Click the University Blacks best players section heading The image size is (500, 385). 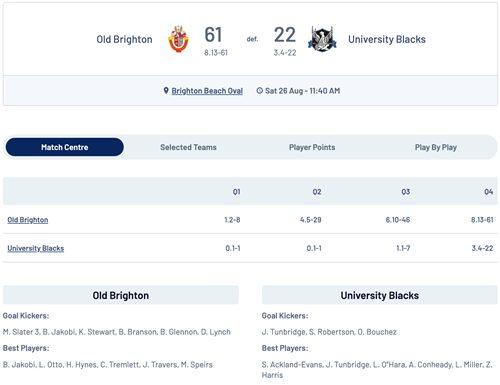(285, 348)
